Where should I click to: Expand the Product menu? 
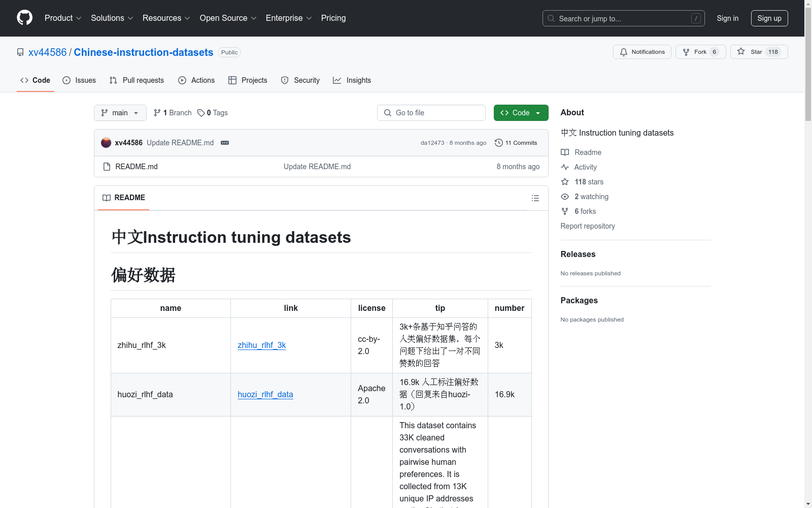(x=63, y=18)
